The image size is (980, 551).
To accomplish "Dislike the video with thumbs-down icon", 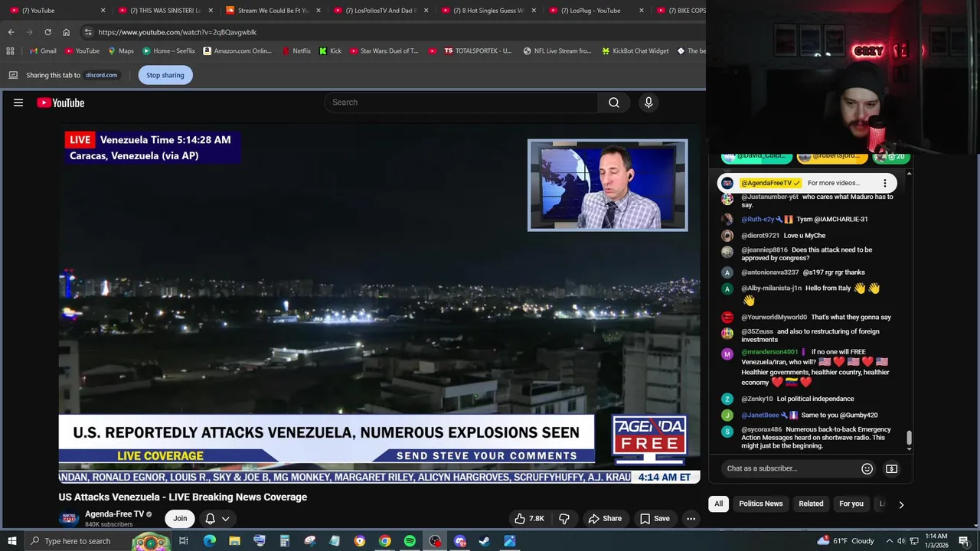I will point(564,519).
